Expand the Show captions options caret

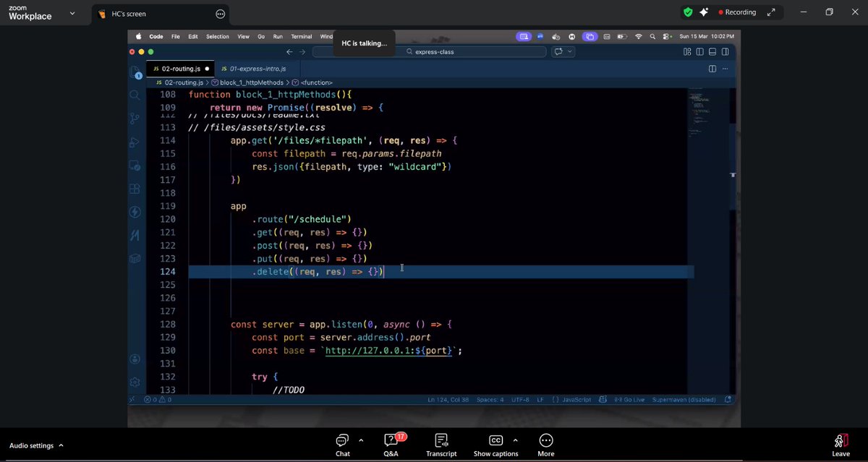point(515,440)
